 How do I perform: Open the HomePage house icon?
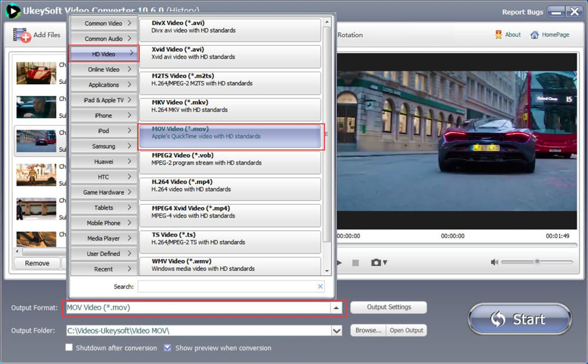534,35
